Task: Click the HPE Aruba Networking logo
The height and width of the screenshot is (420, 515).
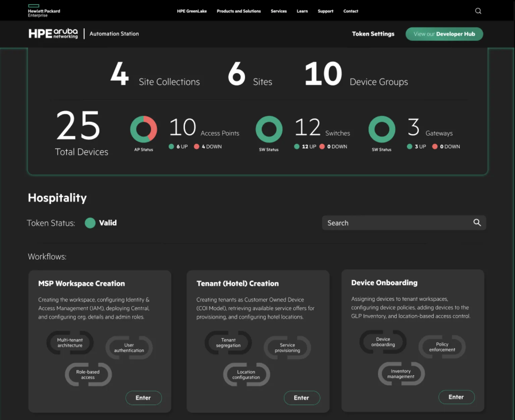Action: tap(53, 33)
